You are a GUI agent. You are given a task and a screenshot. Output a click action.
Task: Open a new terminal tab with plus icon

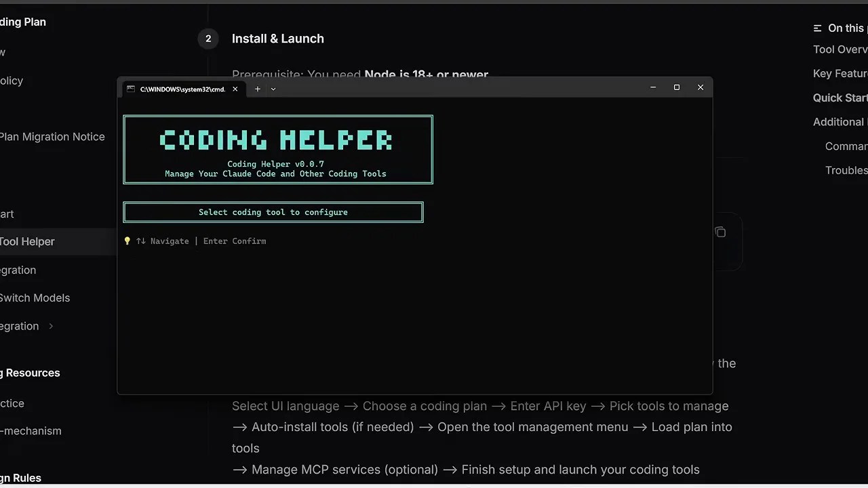(x=257, y=89)
